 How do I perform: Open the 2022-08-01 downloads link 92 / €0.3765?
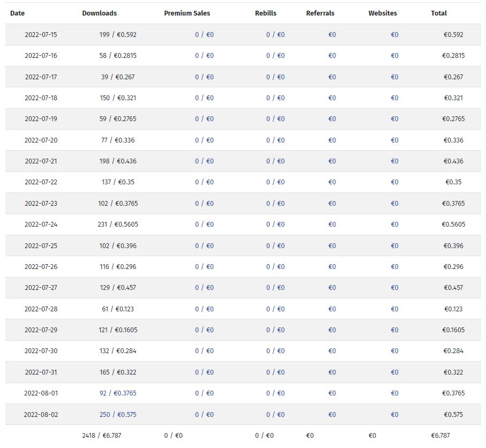click(x=117, y=393)
